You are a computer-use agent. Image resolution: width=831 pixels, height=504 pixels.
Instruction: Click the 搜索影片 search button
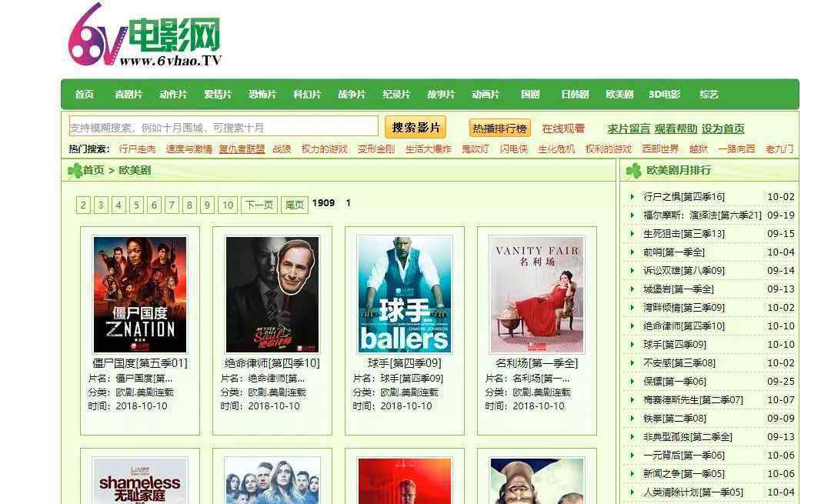click(x=415, y=127)
